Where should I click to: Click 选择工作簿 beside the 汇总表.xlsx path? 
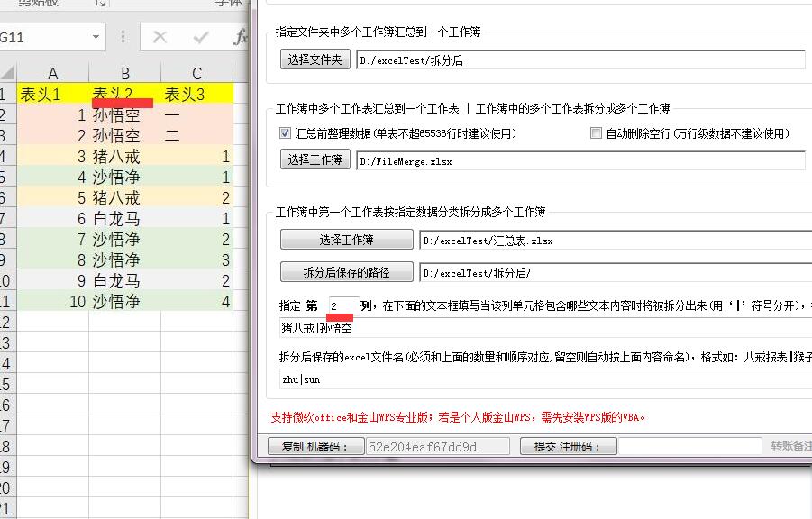pos(347,241)
